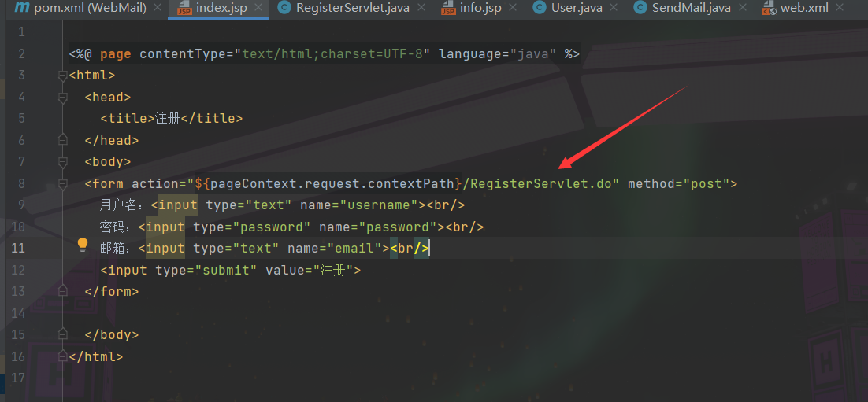Click the fold marker at </head> on line 6

coord(62,141)
